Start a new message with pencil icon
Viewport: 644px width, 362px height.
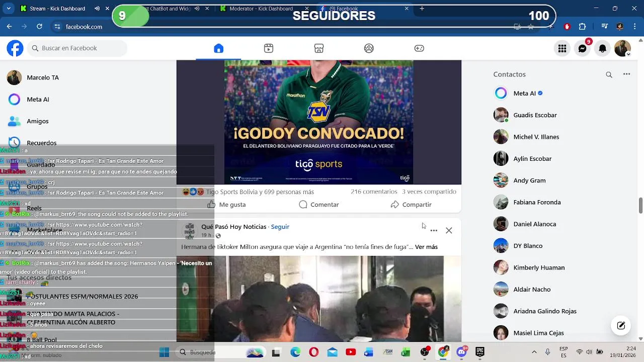coord(621,325)
